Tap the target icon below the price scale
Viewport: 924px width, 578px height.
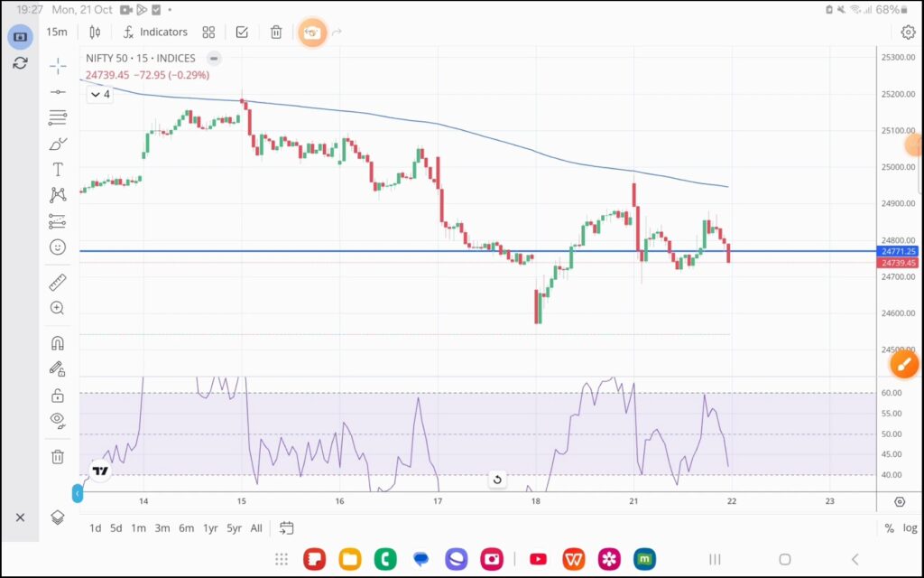click(x=900, y=502)
